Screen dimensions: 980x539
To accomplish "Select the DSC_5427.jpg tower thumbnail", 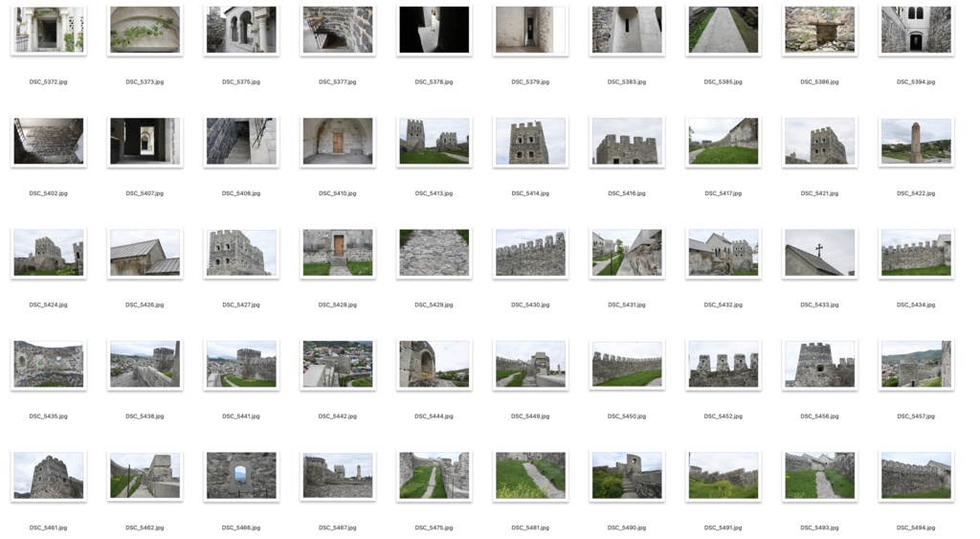I will click(241, 253).
